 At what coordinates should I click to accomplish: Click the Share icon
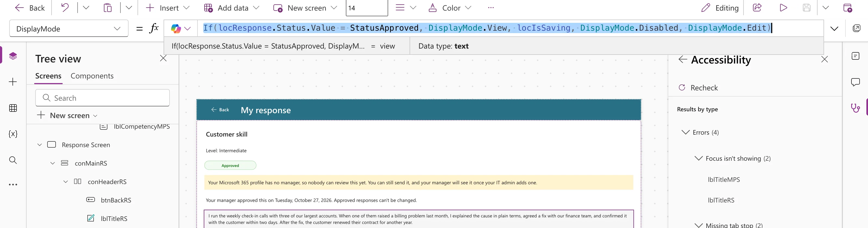tap(757, 7)
